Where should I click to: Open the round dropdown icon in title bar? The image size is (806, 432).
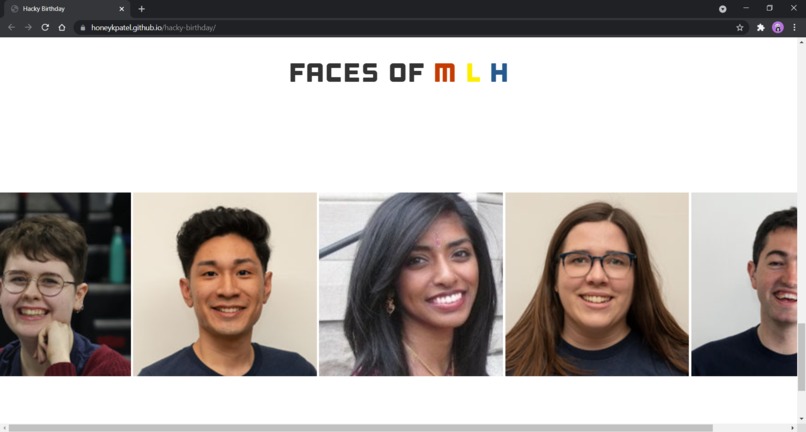pyautogui.click(x=722, y=9)
